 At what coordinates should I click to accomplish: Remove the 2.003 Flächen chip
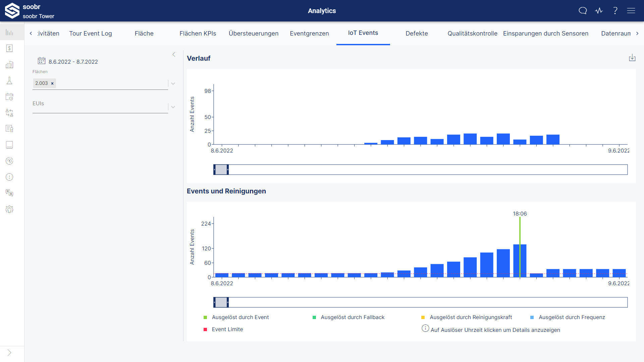click(x=52, y=83)
